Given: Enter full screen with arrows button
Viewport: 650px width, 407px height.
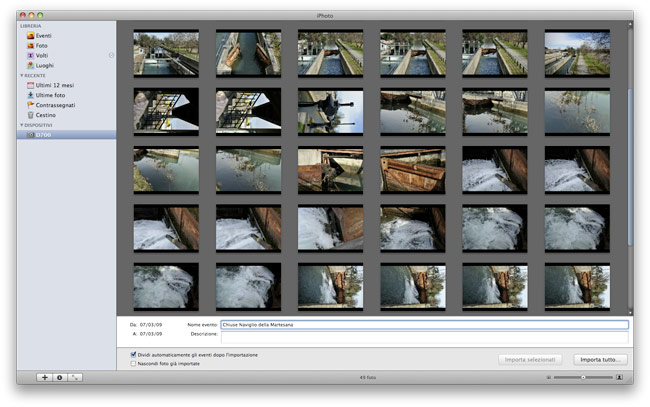Looking at the screenshot, I should pyautogui.click(x=75, y=377).
